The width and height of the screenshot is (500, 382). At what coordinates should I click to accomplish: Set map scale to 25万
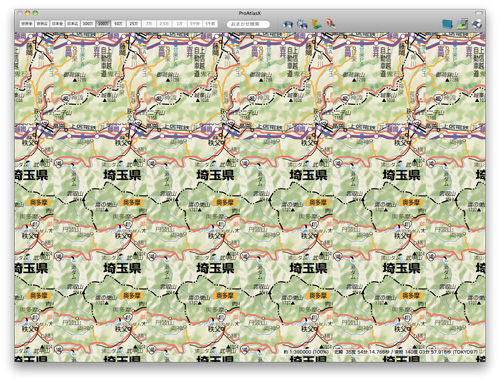point(134,24)
